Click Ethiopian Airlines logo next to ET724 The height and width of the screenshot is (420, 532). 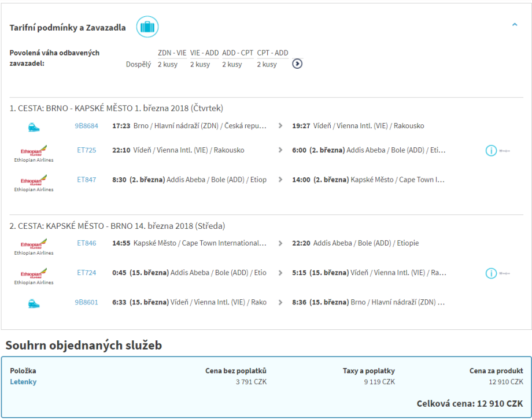click(34, 273)
